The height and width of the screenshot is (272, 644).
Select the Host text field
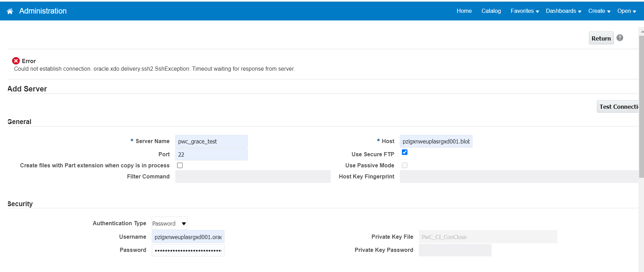click(x=436, y=141)
